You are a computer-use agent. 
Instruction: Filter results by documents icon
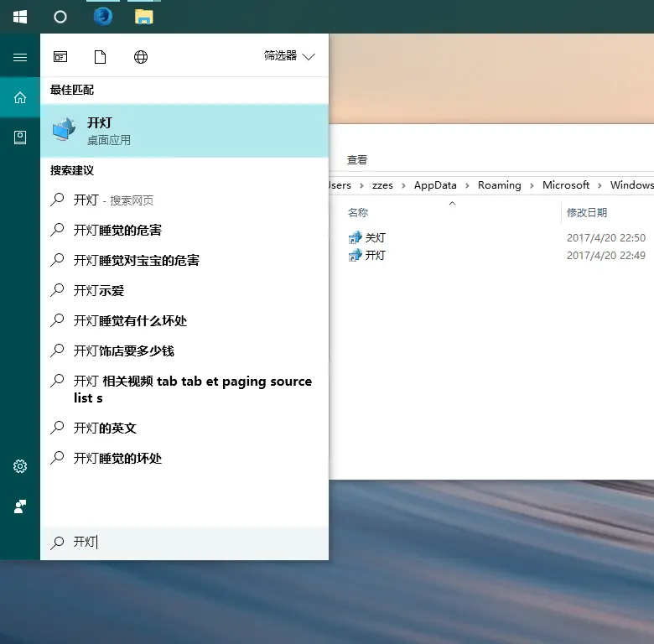point(100,57)
